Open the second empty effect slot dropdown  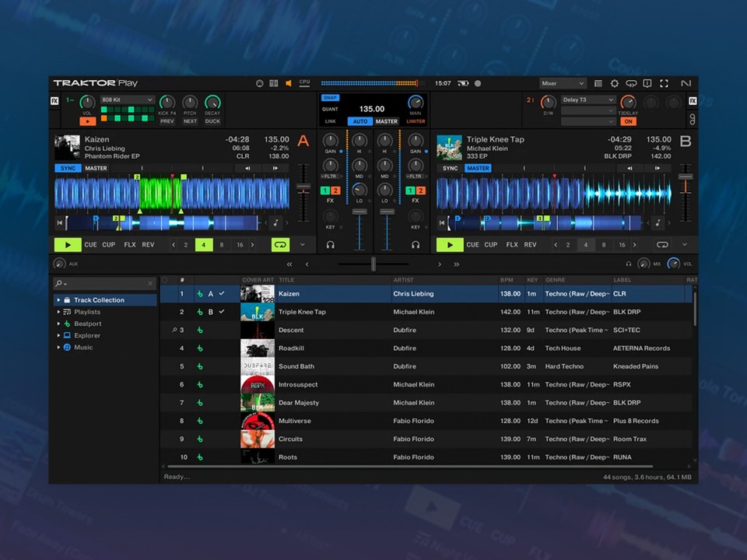coord(588,110)
